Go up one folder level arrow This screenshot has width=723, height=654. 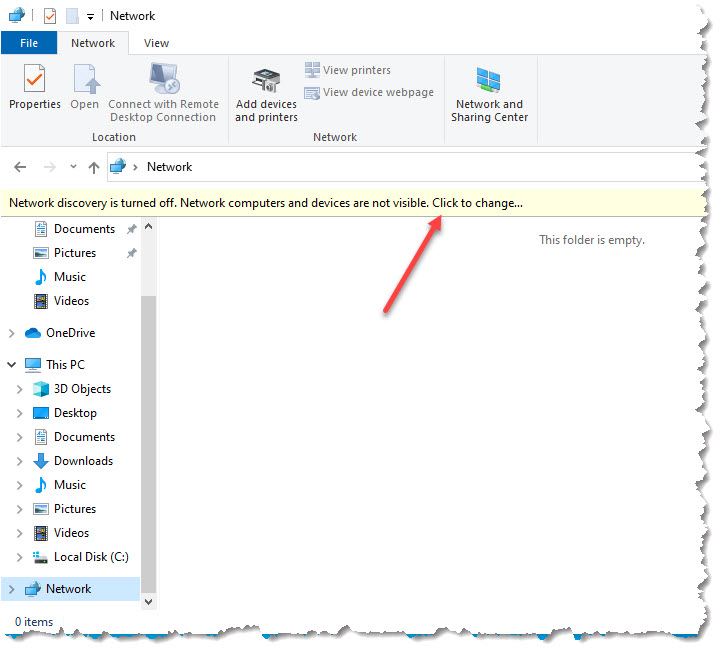pos(94,167)
